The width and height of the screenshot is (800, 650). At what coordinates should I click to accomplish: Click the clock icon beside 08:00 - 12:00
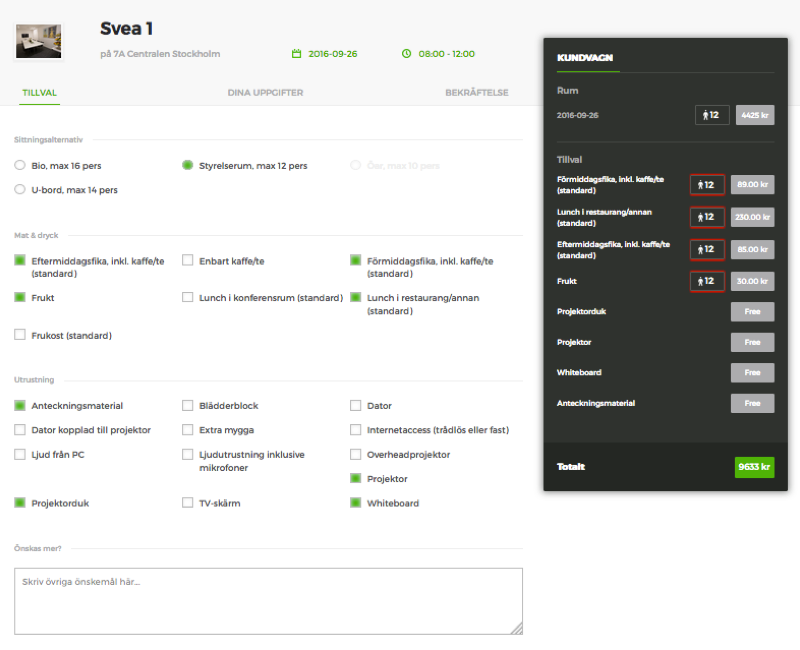tap(406, 54)
